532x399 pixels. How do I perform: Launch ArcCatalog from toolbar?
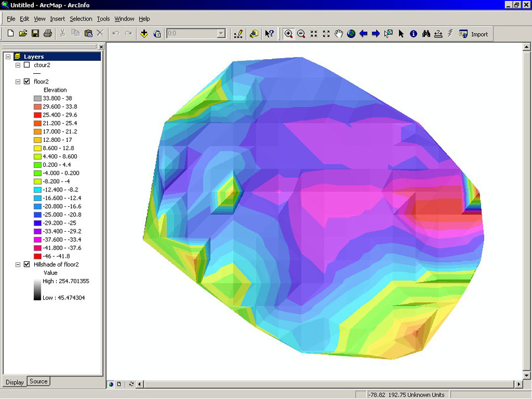(254, 34)
